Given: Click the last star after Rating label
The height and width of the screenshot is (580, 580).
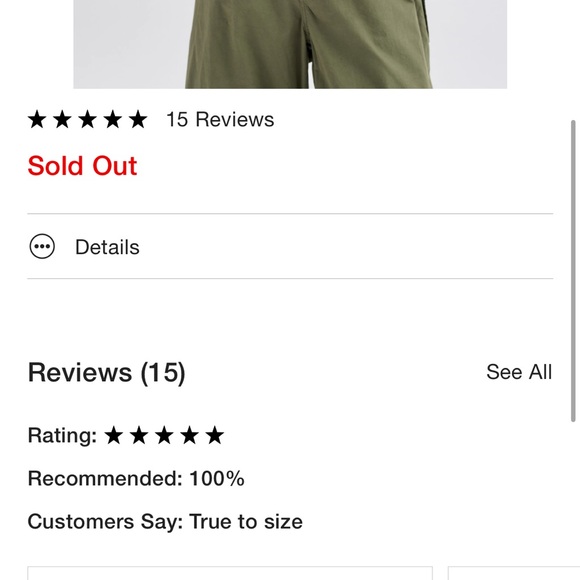Looking at the screenshot, I should tap(215, 435).
